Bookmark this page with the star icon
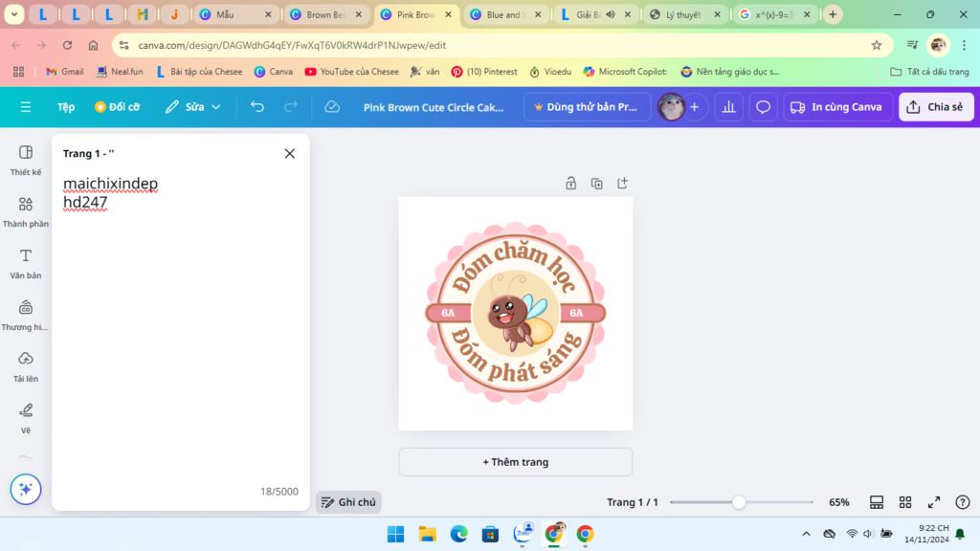Viewport: 980px width, 551px height. (x=877, y=45)
